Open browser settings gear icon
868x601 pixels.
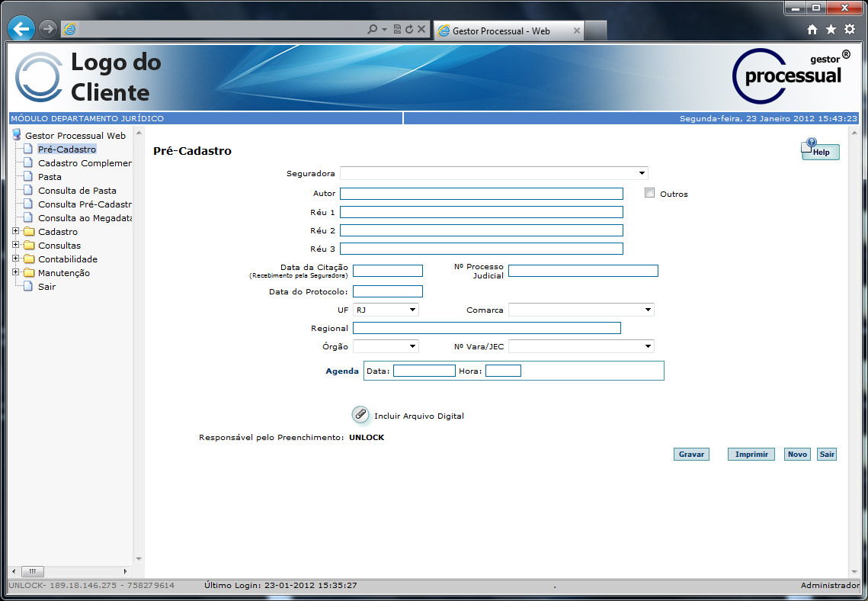[849, 30]
